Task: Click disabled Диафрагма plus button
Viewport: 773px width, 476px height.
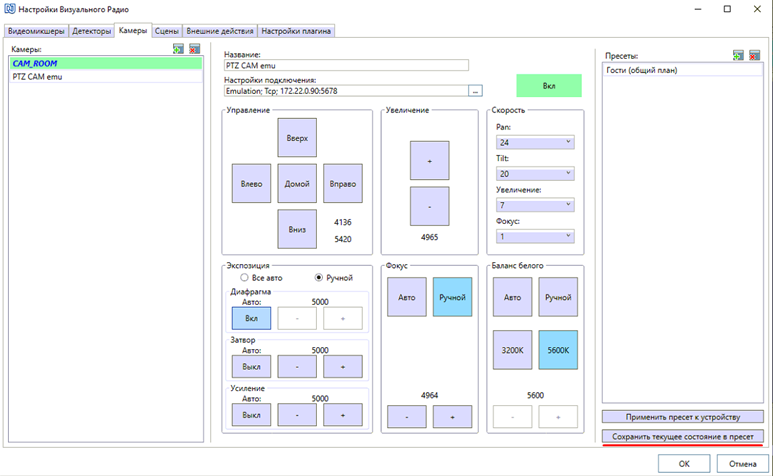Action: click(343, 318)
